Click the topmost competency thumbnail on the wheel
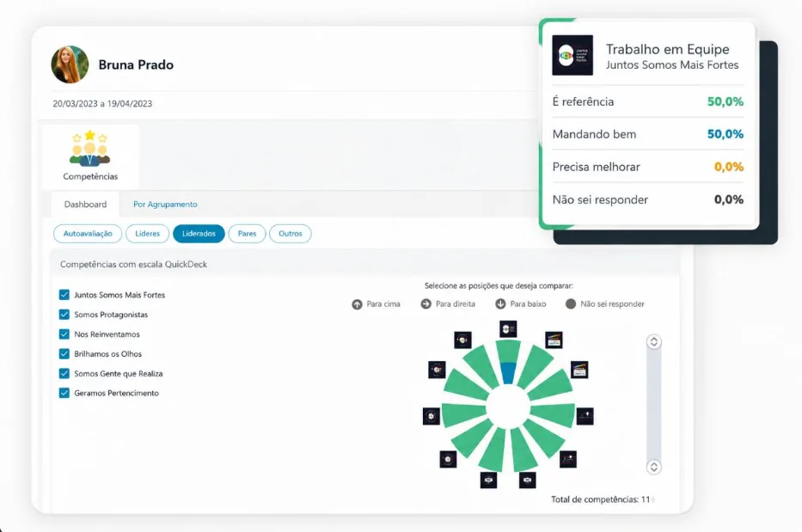The height and width of the screenshot is (532, 802). click(508, 329)
